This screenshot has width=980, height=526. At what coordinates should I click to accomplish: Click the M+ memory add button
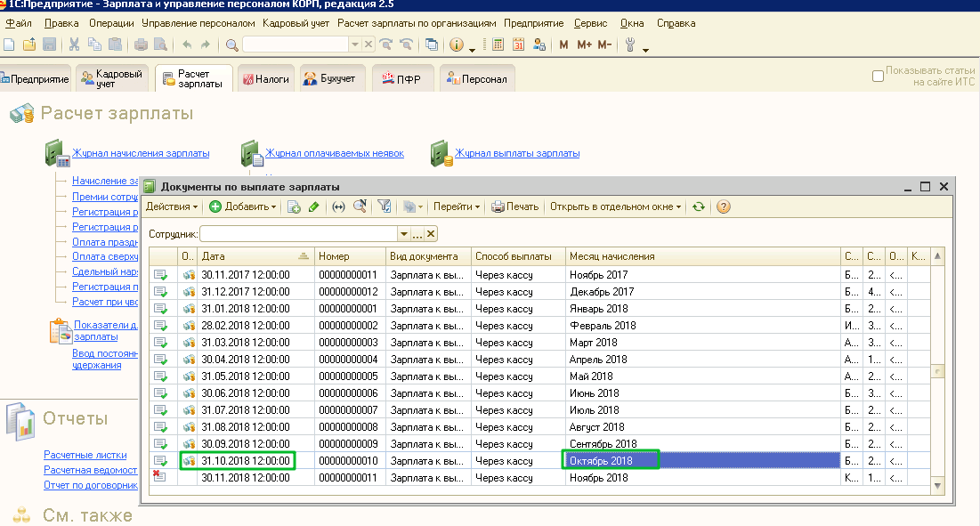point(585,45)
